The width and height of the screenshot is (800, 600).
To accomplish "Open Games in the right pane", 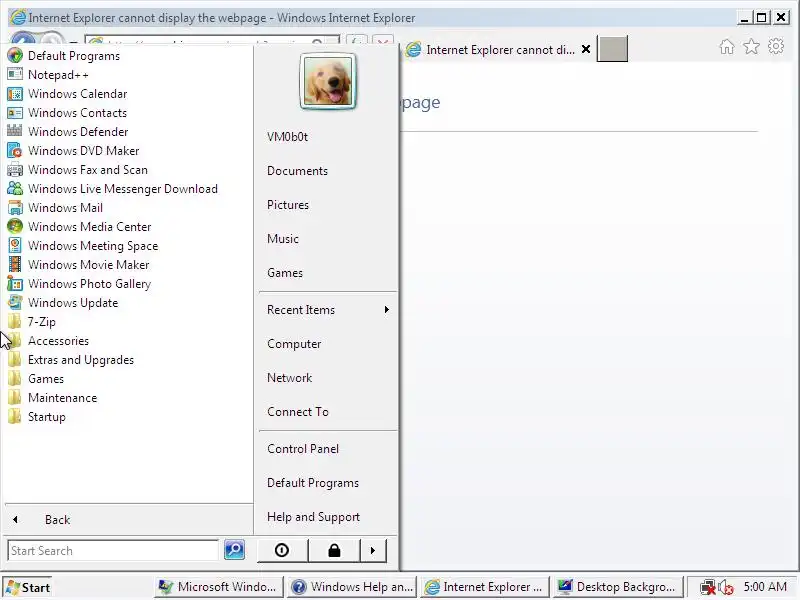I will pyautogui.click(x=285, y=273).
